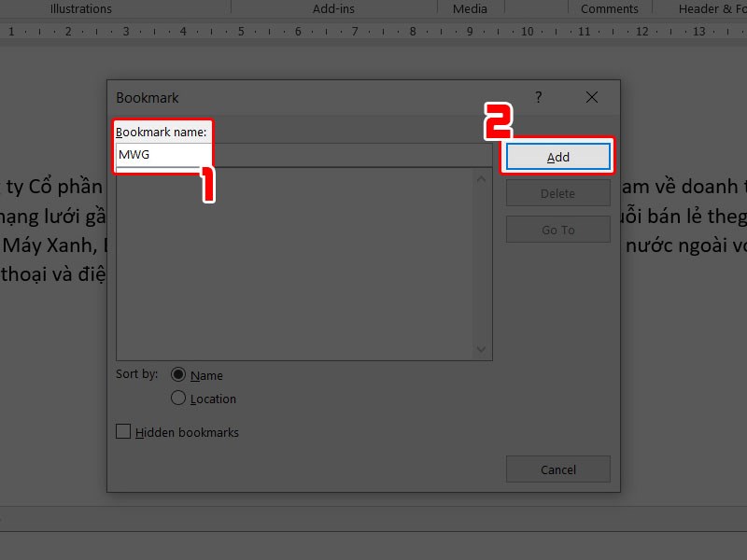Screen dimensions: 747x560
Task: Select the Location sort radio button
Action: [178, 399]
